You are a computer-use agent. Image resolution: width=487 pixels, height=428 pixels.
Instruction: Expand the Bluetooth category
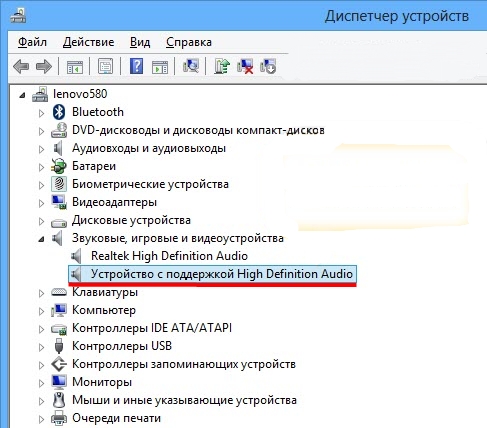tap(41, 113)
